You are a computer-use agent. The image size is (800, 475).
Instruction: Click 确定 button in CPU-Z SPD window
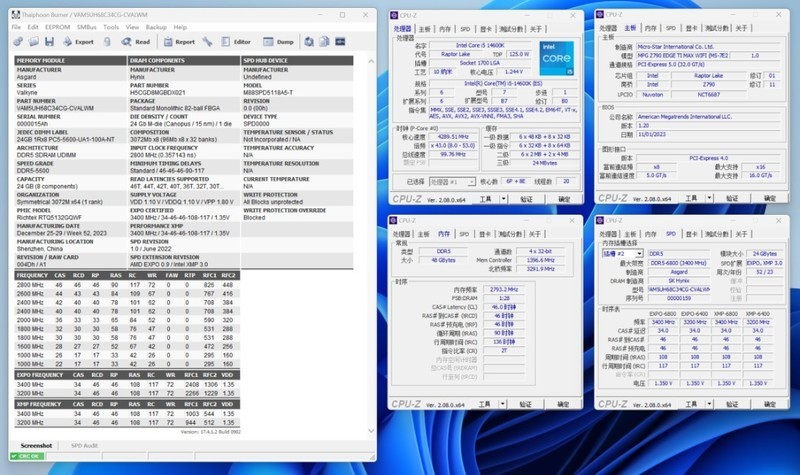(x=770, y=404)
